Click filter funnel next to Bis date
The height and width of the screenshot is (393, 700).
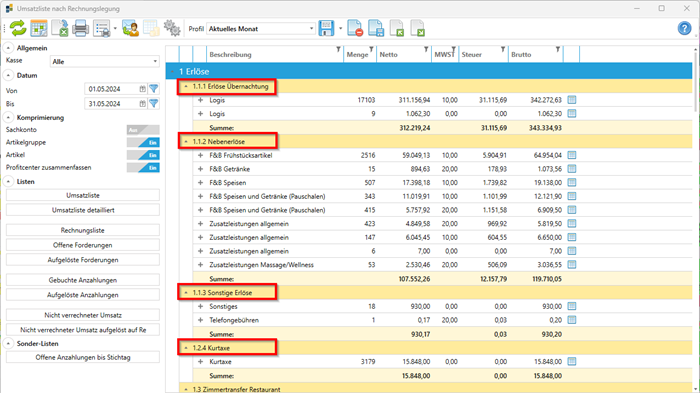tap(154, 104)
